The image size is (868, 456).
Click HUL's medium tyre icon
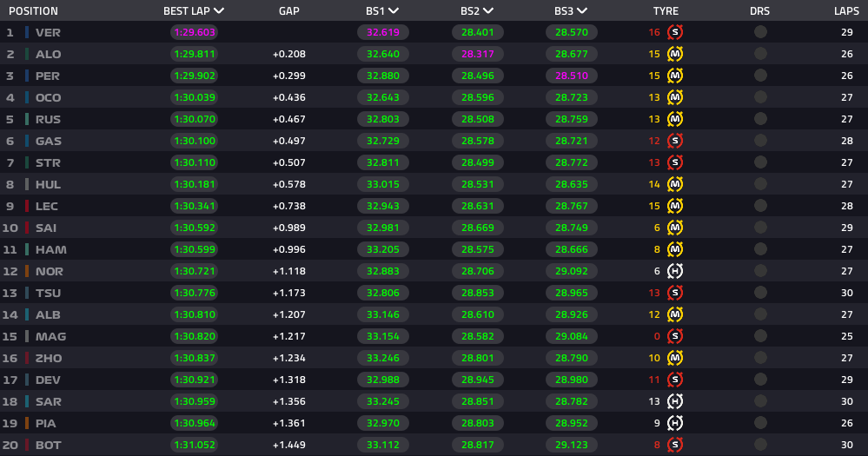(674, 184)
